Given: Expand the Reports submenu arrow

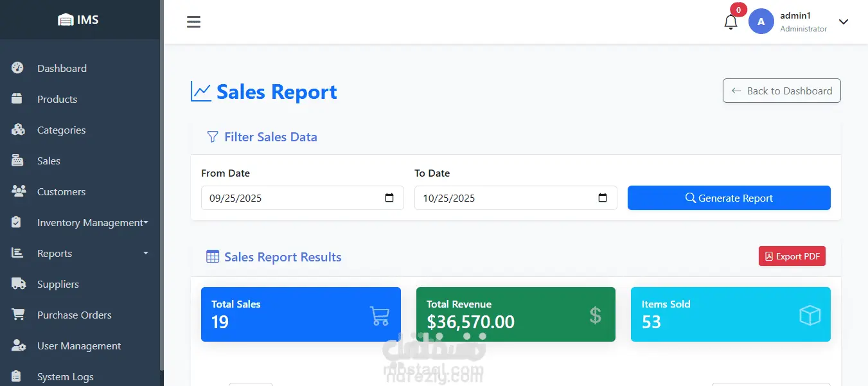Looking at the screenshot, I should 146,253.
